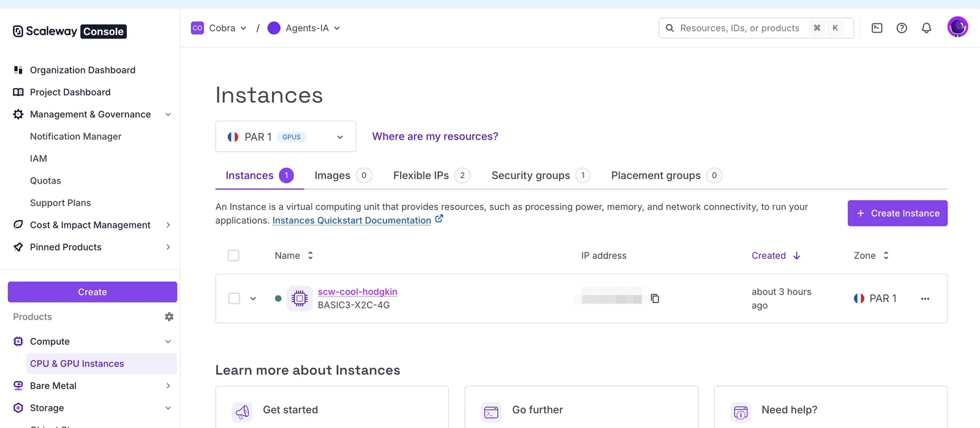Screen dimensions: 980x428
Task: Click the Agents-IA project purple circle icon
Action: [x=274, y=28]
